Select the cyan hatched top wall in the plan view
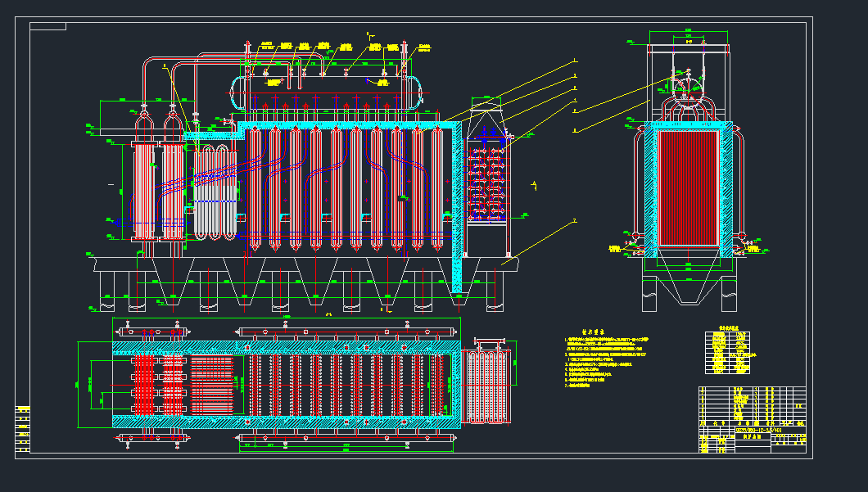The width and height of the screenshot is (868, 492). tap(287, 348)
